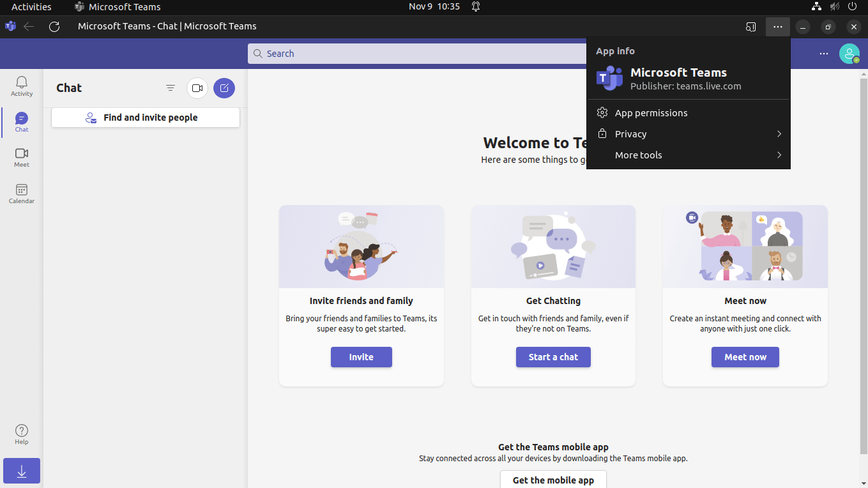
Task: Click the video meeting camera icon
Action: [197, 88]
